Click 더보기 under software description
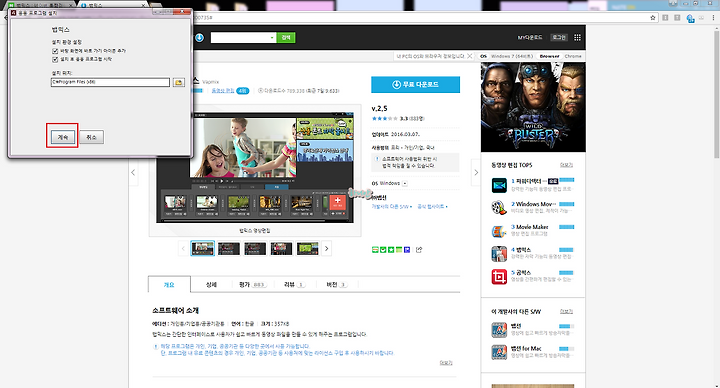 coord(446,363)
